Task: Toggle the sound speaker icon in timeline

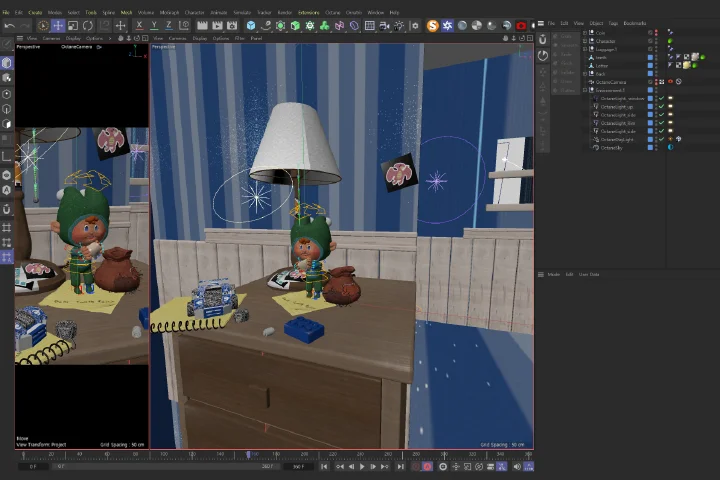Action: pyautogui.click(x=517, y=467)
